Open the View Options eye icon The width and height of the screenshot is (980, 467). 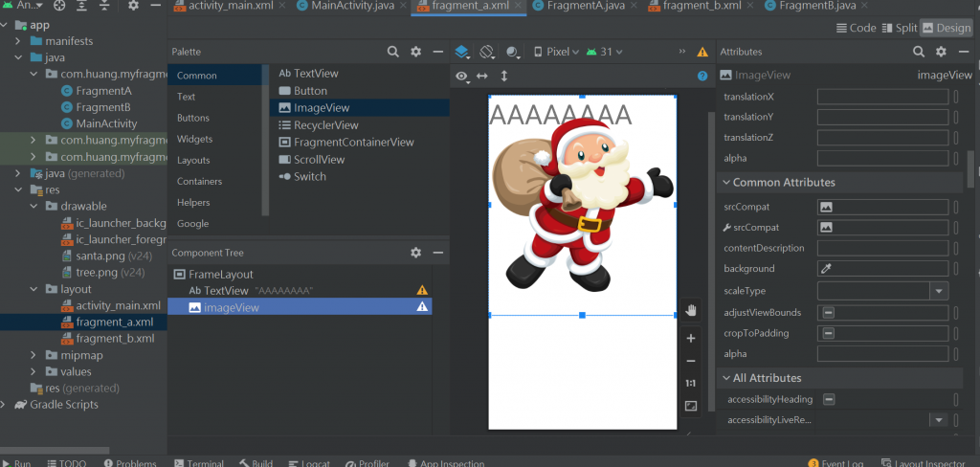pos(462,77)
